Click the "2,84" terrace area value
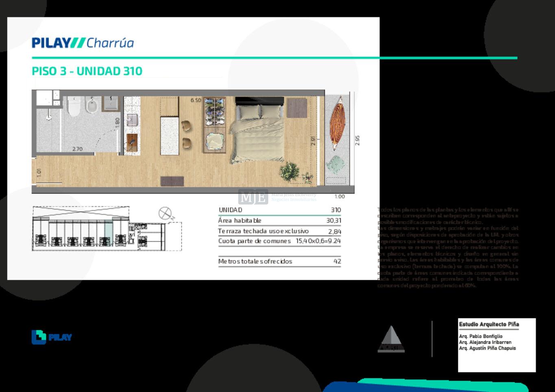555x392 pixels. click(335, 232)
